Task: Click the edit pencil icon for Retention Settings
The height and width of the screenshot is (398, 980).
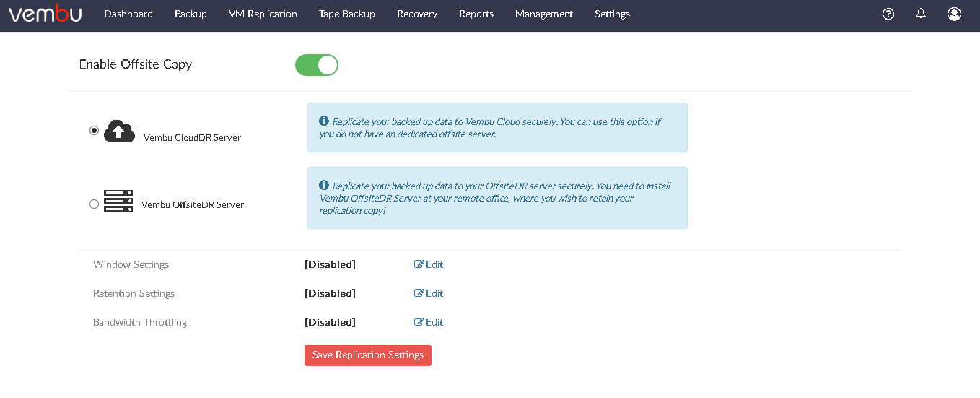Action: point(419,293)
